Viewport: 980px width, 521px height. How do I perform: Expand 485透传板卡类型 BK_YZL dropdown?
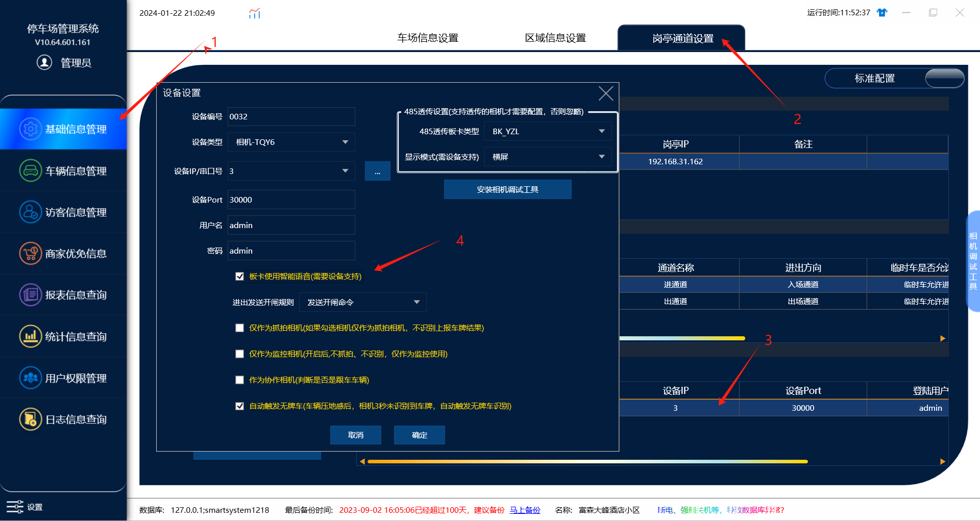[547, 131]
